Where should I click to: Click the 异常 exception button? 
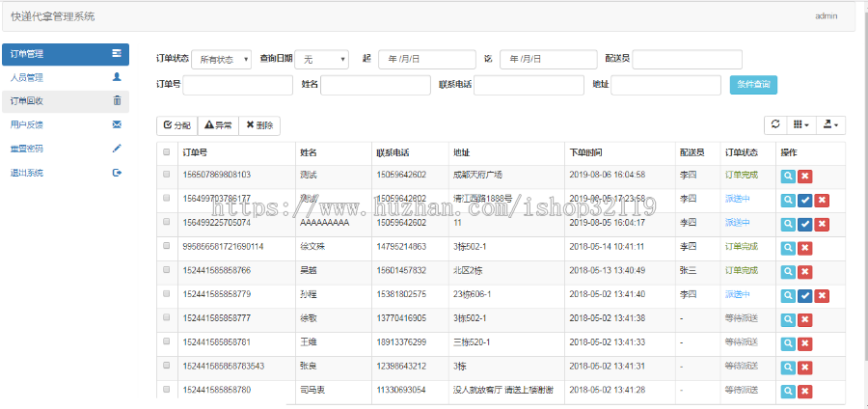(x=218, y=125)
